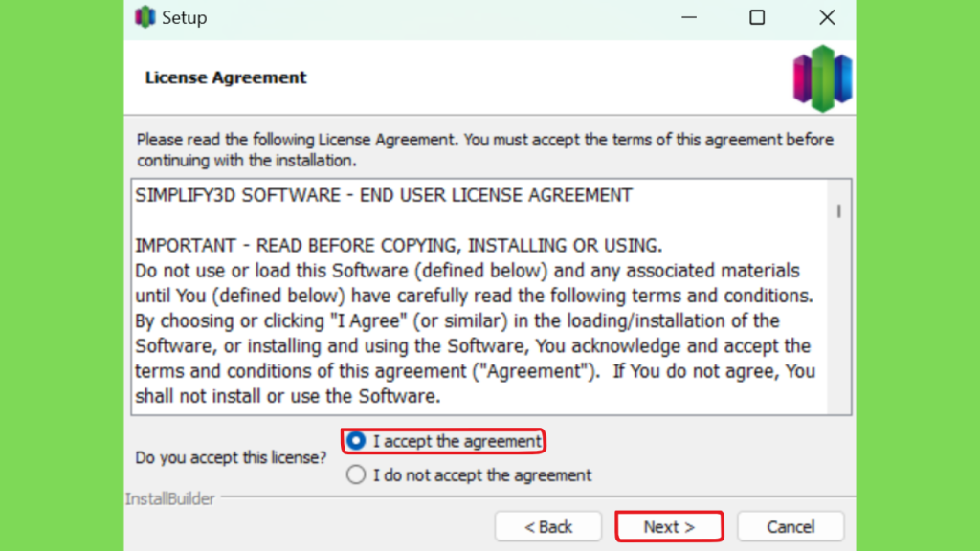Screen dimensions: 980x551
Task: Click the last line of the license text
Action: [288, 396]
